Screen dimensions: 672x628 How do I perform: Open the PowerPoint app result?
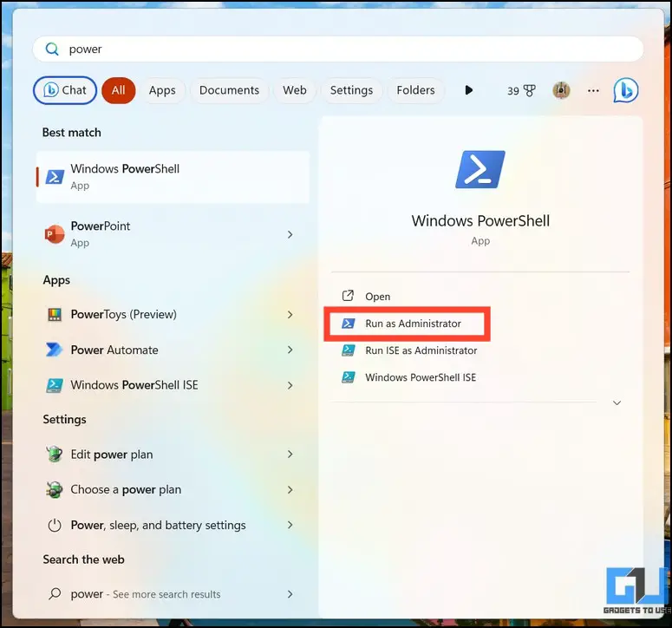pos(173,234)
